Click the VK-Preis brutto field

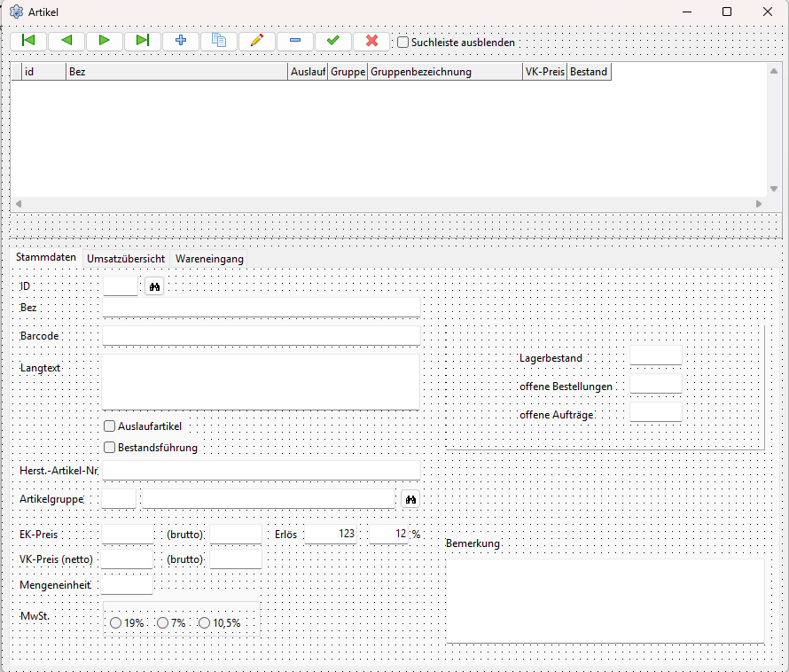tap(236, 559)
